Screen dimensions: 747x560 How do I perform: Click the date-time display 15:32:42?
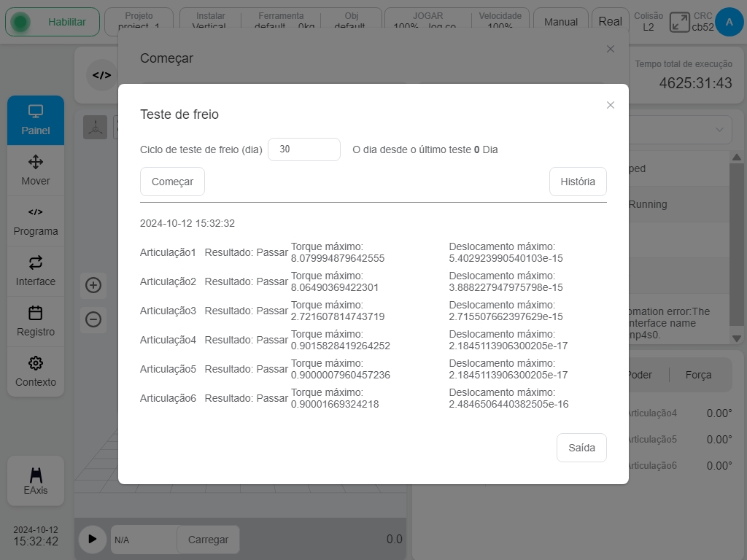pyautogui.click(x=36, y=542)
